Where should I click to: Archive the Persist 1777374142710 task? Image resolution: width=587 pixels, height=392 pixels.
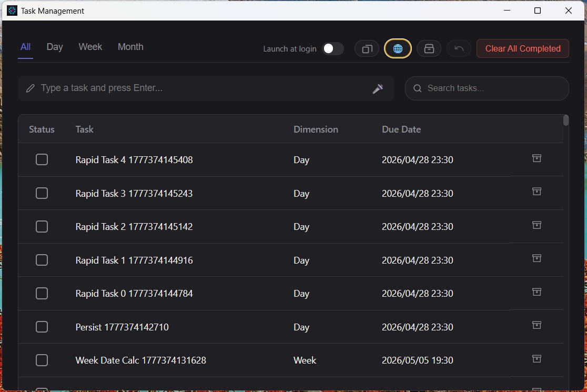tap(537, 325)
